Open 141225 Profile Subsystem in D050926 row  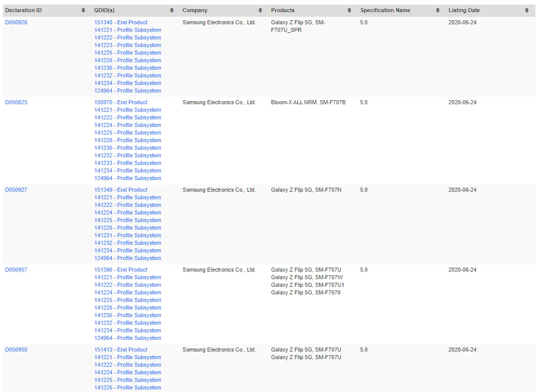(127, 53)
